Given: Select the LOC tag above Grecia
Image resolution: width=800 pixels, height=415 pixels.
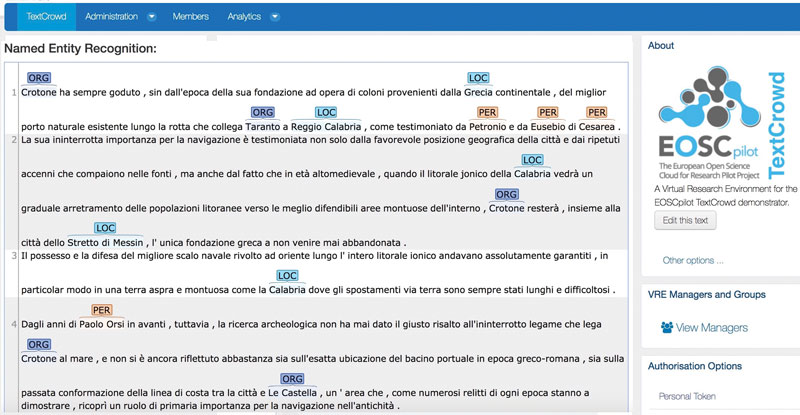Looking at the screenshot, I should click(478, 78).
